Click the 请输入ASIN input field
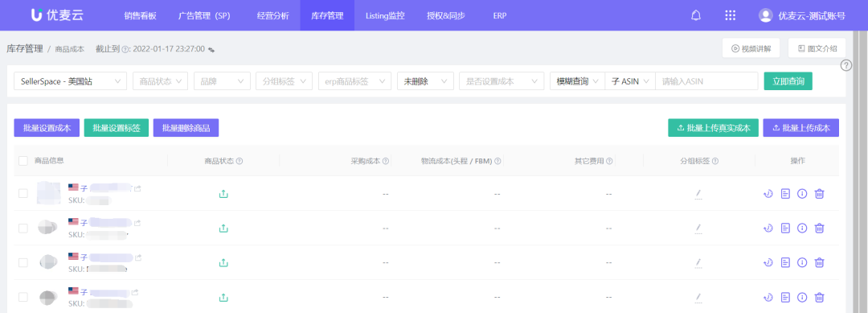 (706, 81)
